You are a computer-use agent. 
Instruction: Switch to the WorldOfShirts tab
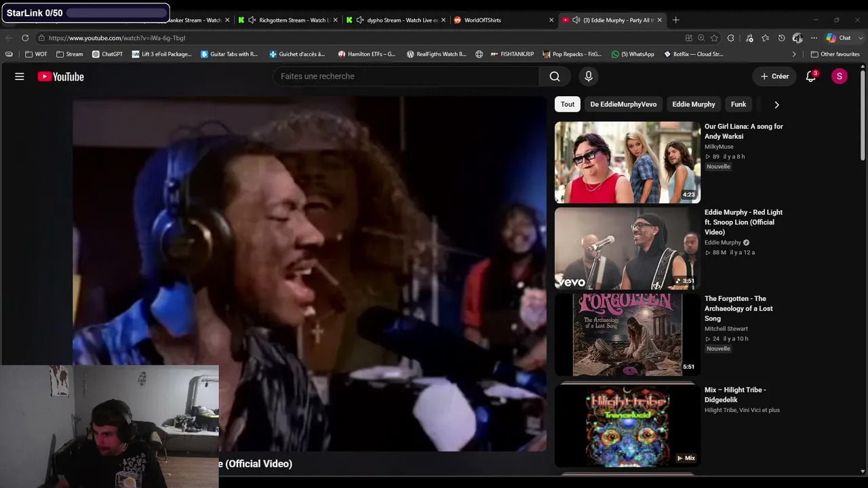click(504, 20)
